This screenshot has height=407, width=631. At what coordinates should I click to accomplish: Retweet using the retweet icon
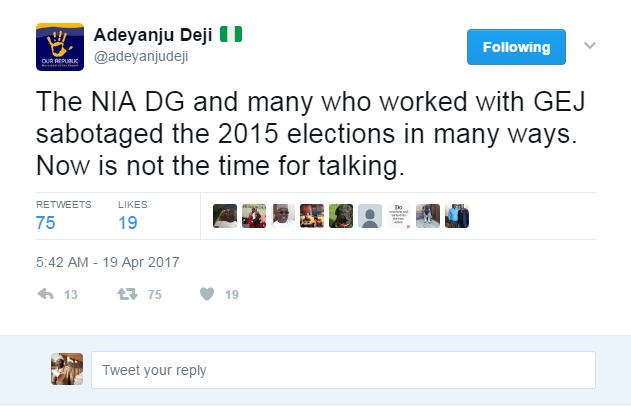point(128,295)
